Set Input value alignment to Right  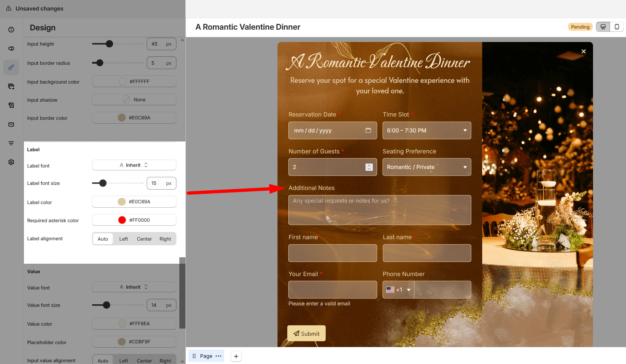[x=165, y=360]
